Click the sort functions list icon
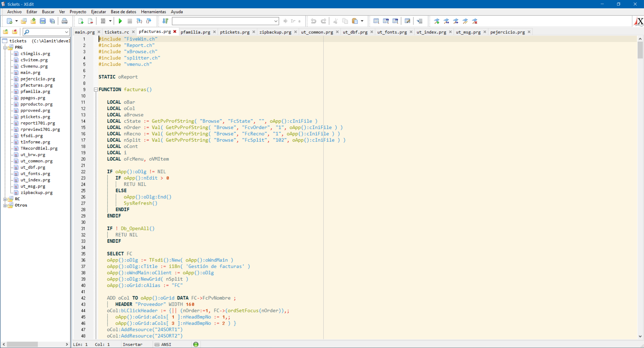The height and width of the screenshot is (348, 644). point(165,21)
